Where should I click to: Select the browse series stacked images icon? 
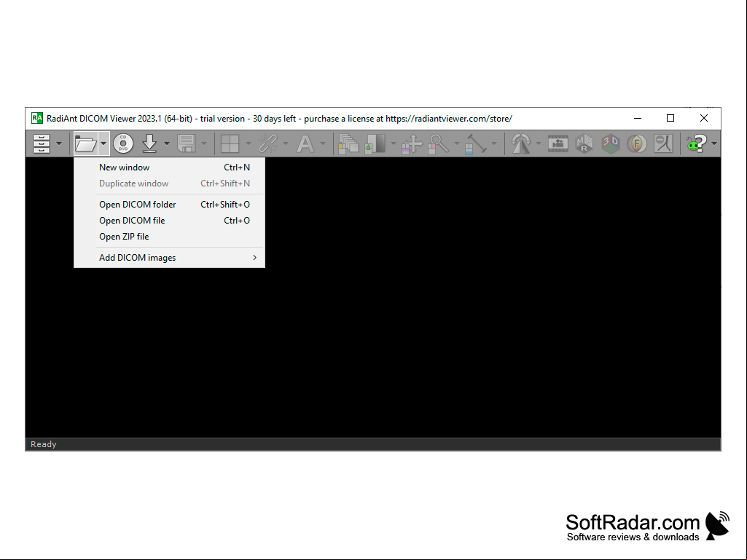348,143
